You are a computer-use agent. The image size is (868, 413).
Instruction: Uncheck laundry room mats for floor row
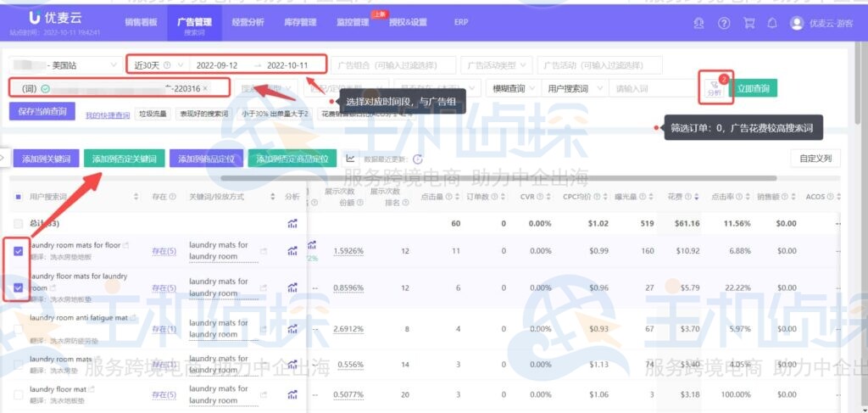[x=19, y=251]
